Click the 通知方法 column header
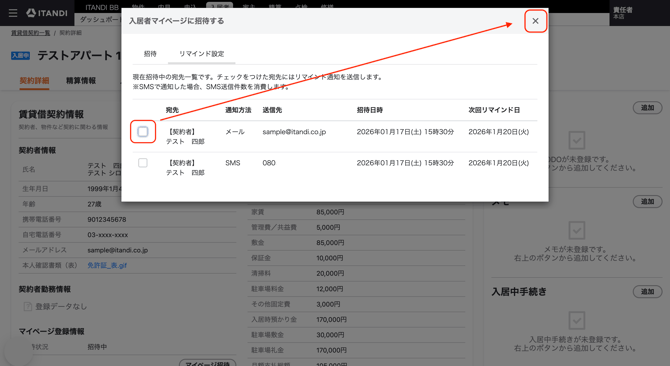This screenshot has height=366, width=670. click(238, 110)
